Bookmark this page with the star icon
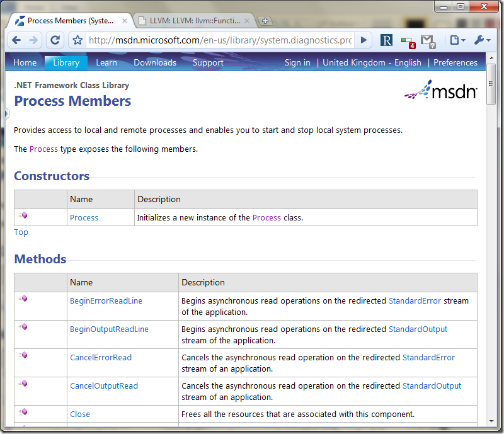Screen dimensions: 504x434 [77, 40]
